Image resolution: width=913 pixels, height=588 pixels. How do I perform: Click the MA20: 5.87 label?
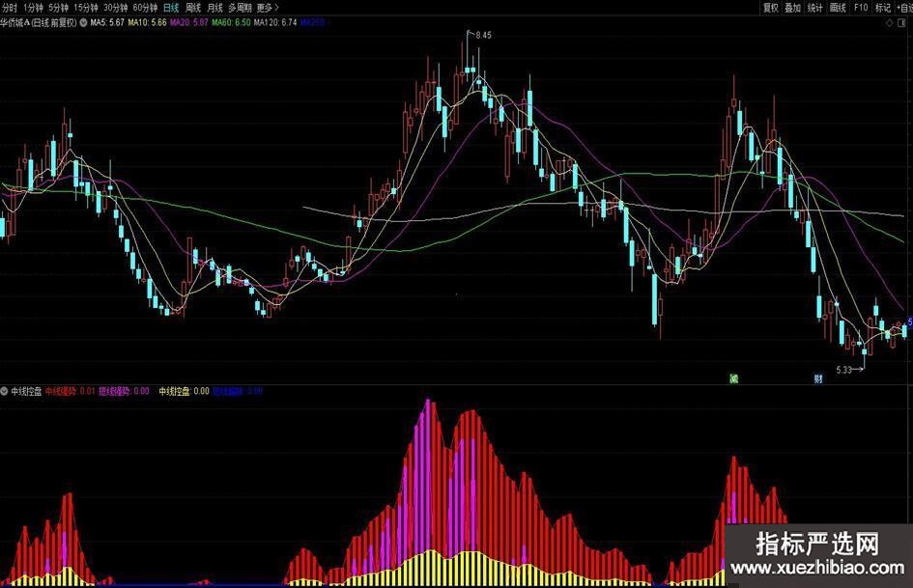tap(188, 23)
